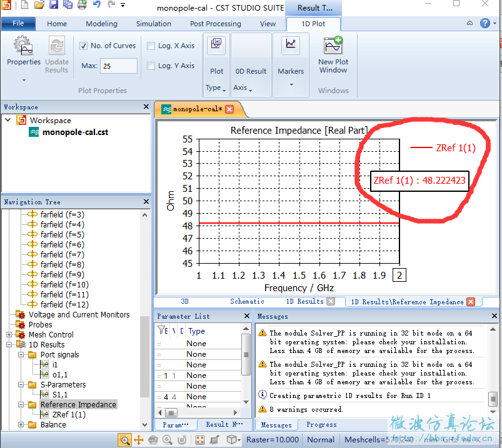Print using the printer icon
Screen dimensions: 502x448
coord(82,4)
